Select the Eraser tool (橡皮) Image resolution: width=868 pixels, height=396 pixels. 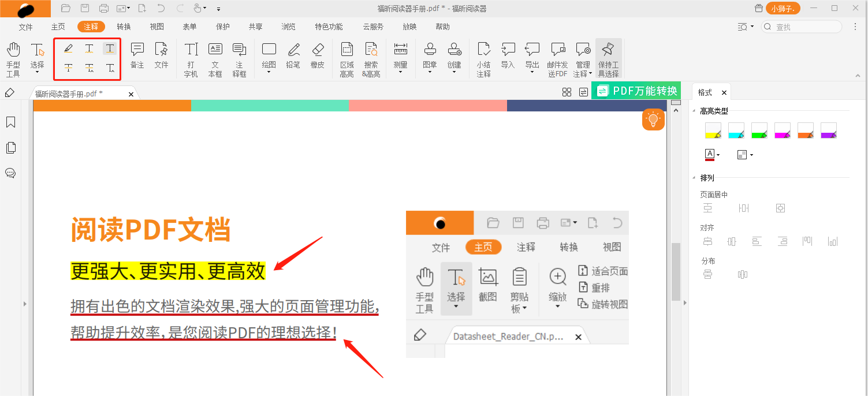click(318, 55)
